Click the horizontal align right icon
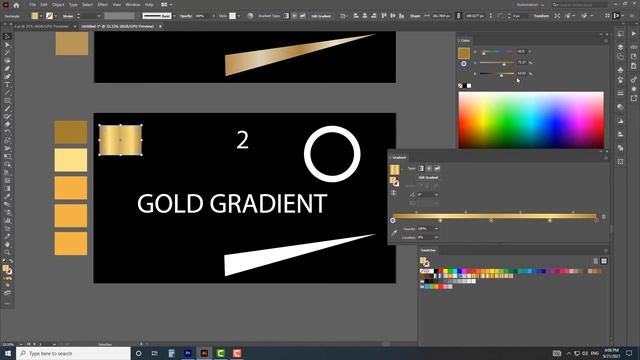 [374, 16]
